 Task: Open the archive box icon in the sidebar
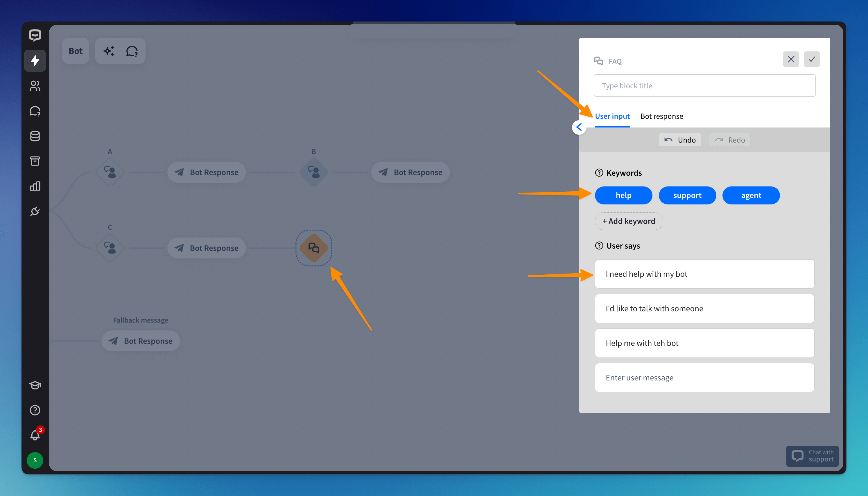tap(35, 161)
